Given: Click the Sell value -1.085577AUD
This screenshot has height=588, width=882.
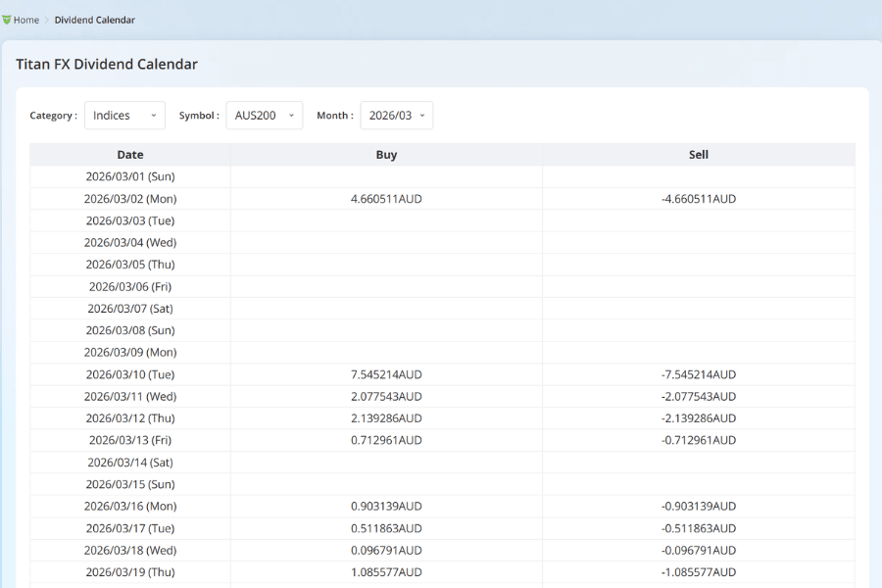Looking at the screenshot, I should (699, 571).
